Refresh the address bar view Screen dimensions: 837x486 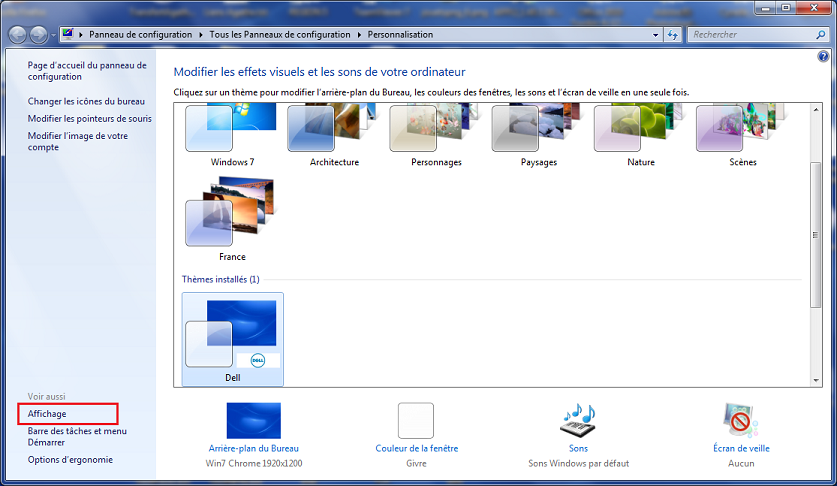(673, 35)
